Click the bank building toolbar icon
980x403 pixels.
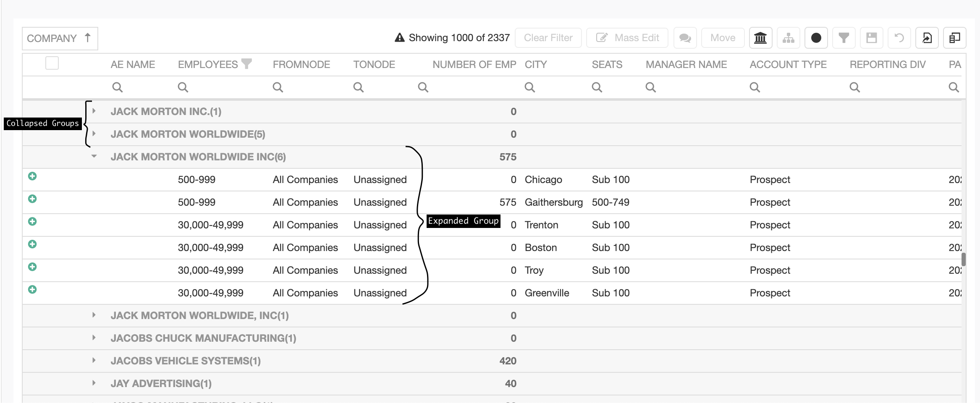(760, 38)
